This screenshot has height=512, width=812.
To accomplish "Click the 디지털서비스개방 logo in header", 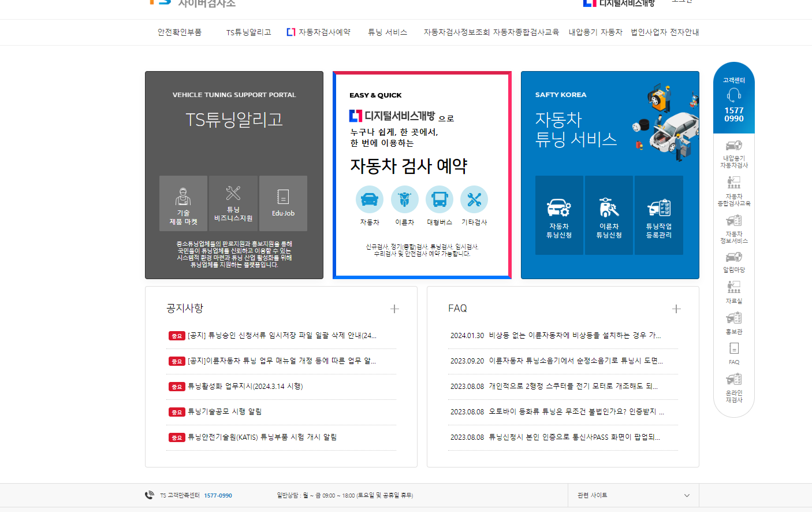I will pyautogui.click(x=619, y=3).
